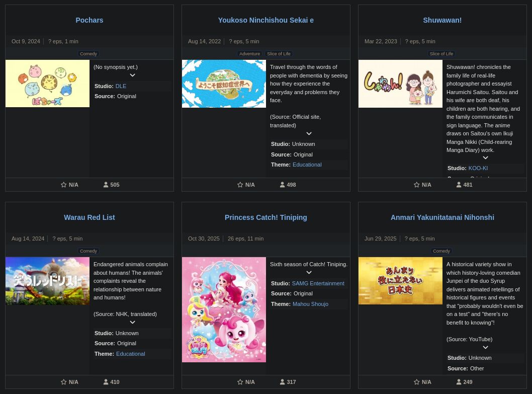The image size is (532, 394).
Task: Open the Pochars title link
Action: pos(90,20)
